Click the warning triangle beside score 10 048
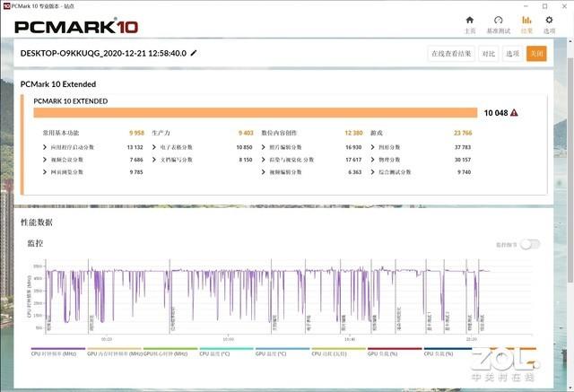 (514, 113)
